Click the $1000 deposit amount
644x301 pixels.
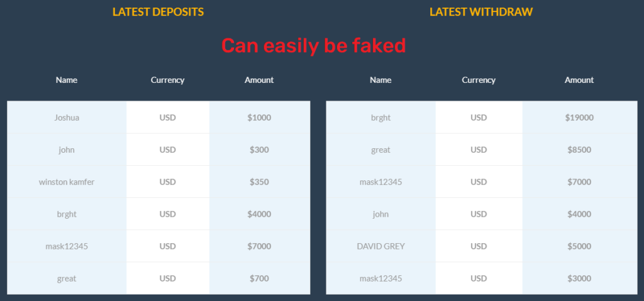click(259, 118)
